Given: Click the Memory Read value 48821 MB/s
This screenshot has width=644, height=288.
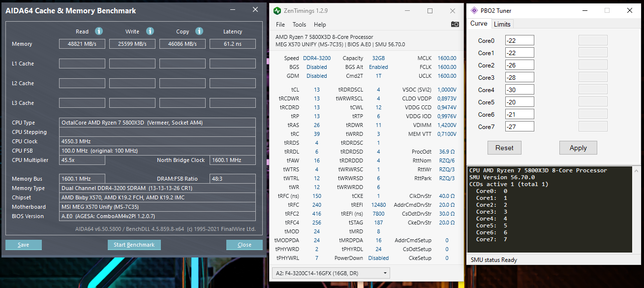Looking at the screenshot, I should coord(82,44).
